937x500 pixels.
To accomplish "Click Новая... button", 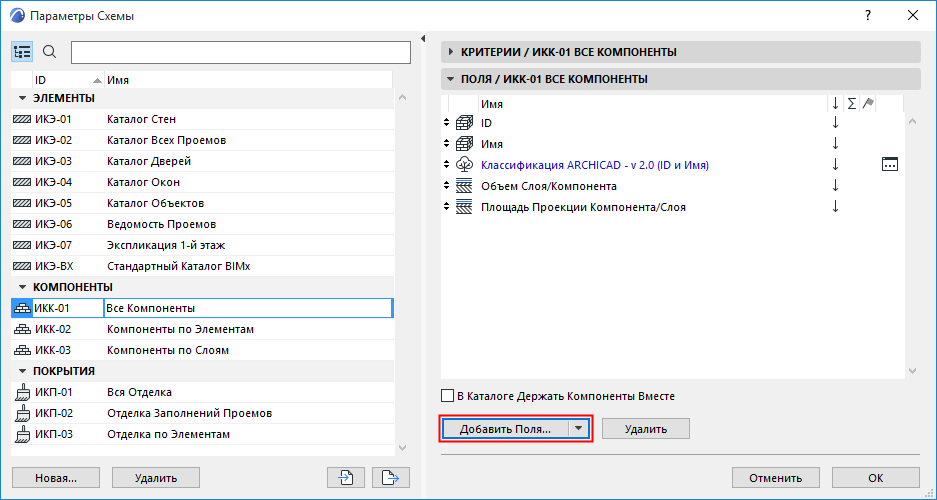I will [56, 478].
